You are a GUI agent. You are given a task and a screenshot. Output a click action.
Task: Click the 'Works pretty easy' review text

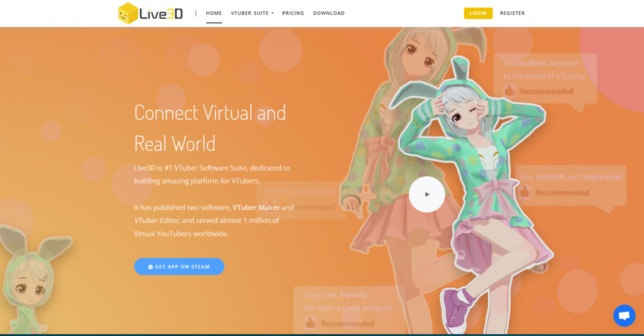click(x=299, y=191)
